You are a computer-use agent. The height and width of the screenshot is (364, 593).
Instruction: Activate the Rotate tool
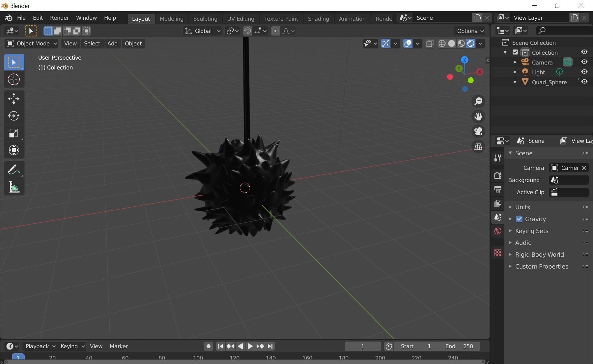click(14, 116)
